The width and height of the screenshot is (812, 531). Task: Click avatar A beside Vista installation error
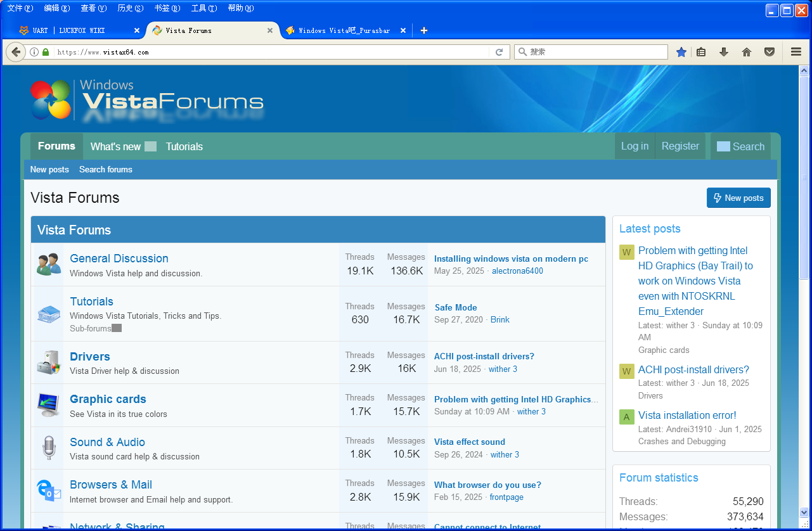(626, 417)
